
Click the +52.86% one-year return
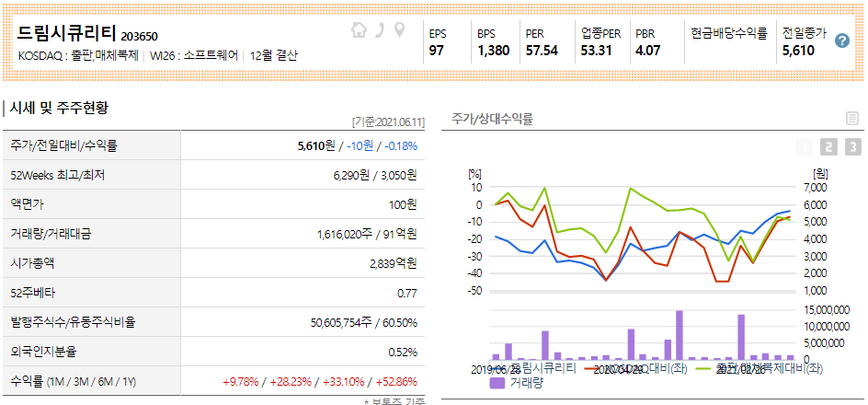coord(396,382)
